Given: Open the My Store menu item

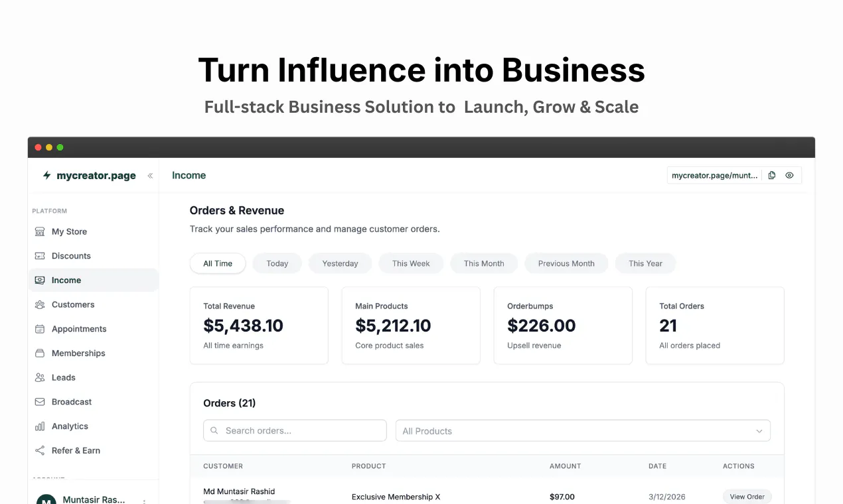Looking at the screenshot, I should [x=94, y=231].
